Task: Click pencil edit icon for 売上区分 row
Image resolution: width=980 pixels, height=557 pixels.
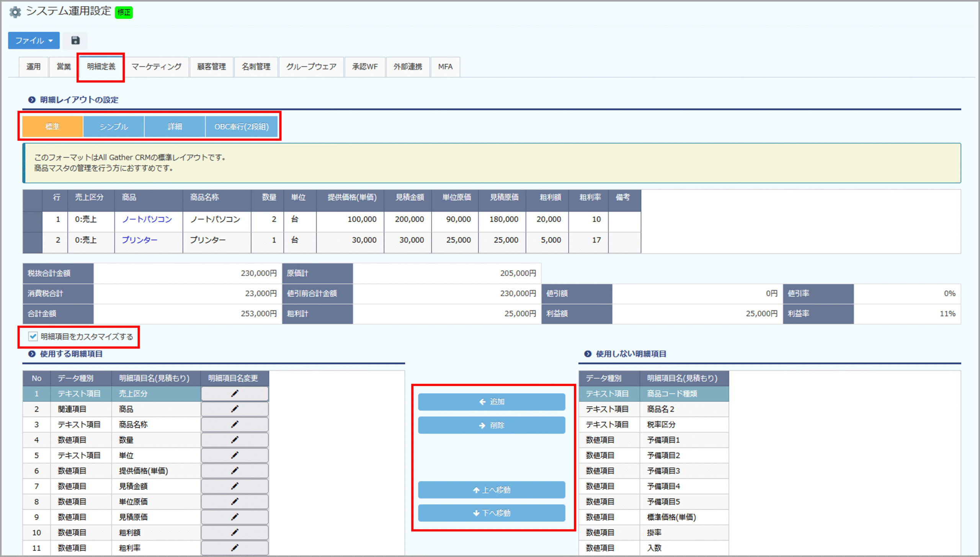Action: click(x=235, y=394)
